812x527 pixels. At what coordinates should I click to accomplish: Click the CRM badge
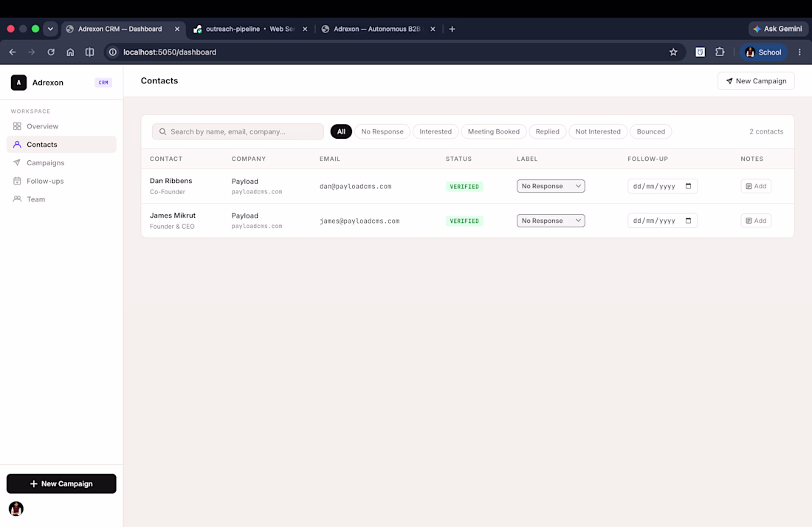pos(103,83)
